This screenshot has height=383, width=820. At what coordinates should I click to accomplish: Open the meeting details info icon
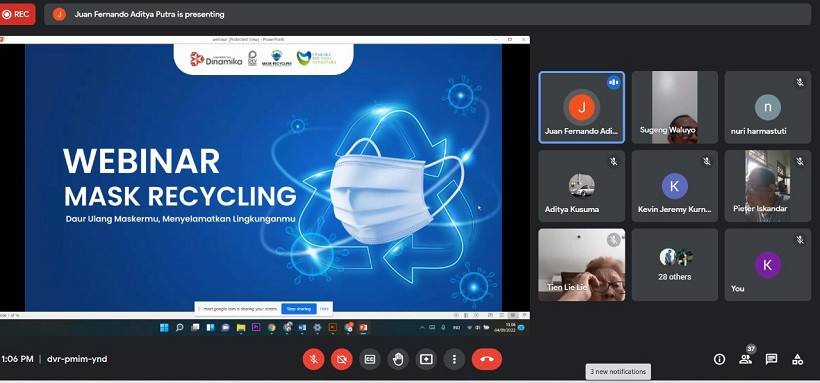[x=720, y=359]
